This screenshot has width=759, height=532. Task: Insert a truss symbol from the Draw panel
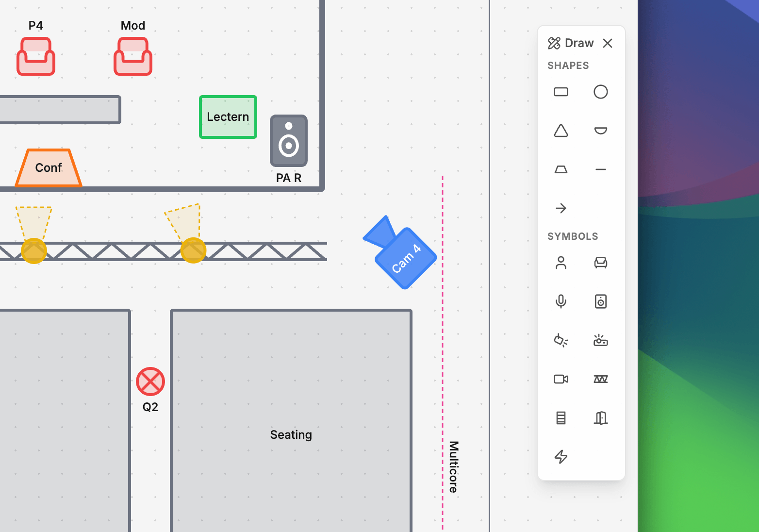click(x=601, y=379)
